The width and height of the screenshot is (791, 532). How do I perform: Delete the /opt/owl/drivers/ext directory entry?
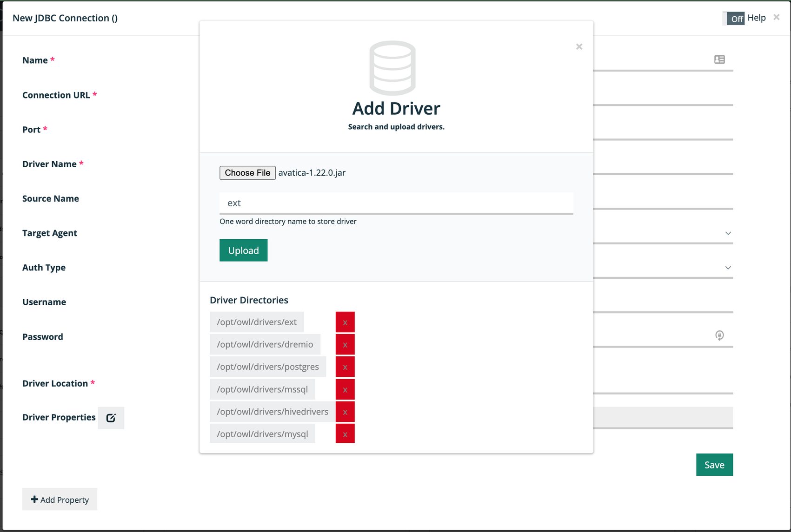(x=345, y=322)
